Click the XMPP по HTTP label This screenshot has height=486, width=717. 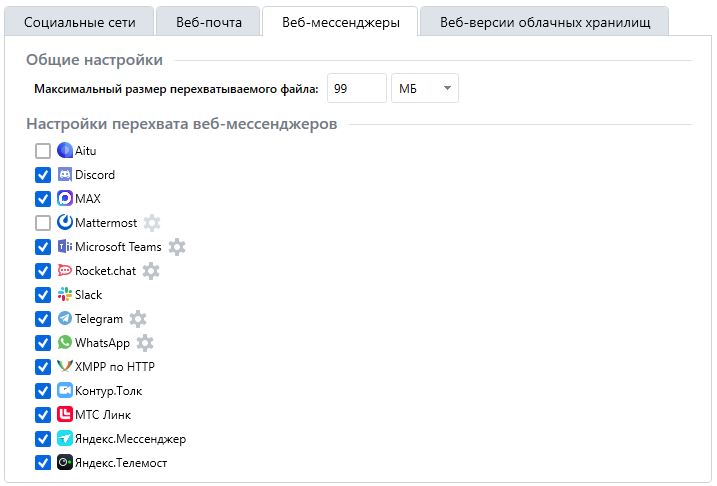[115, 367]
